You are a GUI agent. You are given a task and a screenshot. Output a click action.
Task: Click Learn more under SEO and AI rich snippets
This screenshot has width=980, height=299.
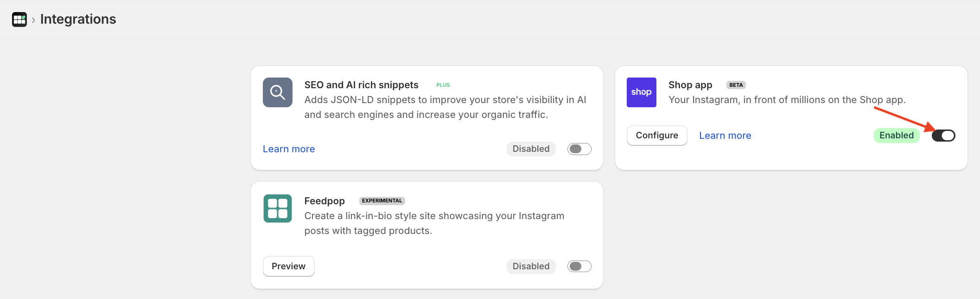[x=288, y=149]
